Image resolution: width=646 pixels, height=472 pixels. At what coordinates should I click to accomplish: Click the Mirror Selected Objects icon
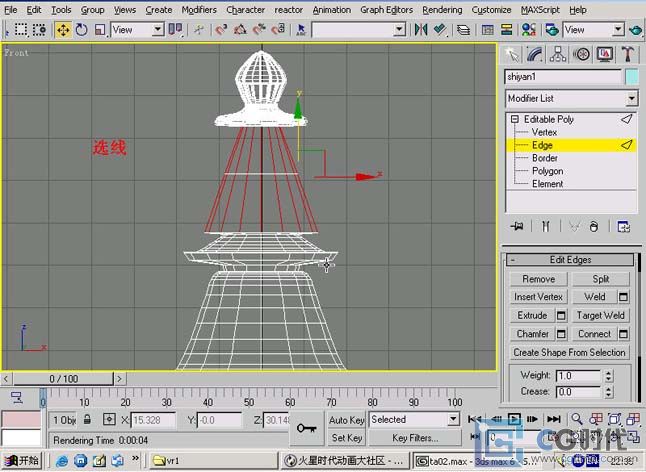coord(421,30)
